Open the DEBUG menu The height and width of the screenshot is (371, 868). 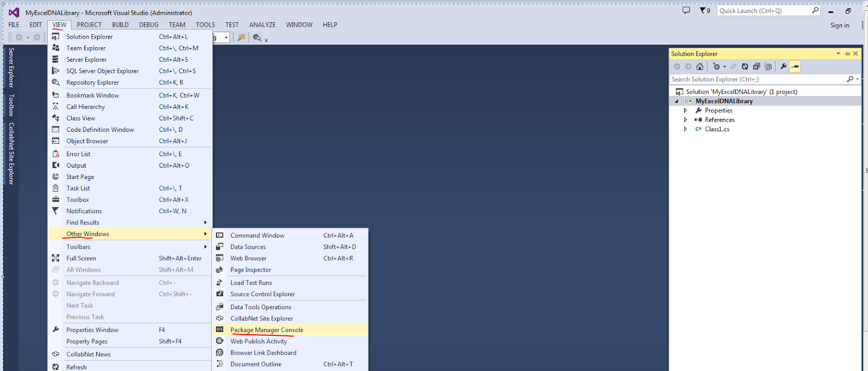point(149,25)
